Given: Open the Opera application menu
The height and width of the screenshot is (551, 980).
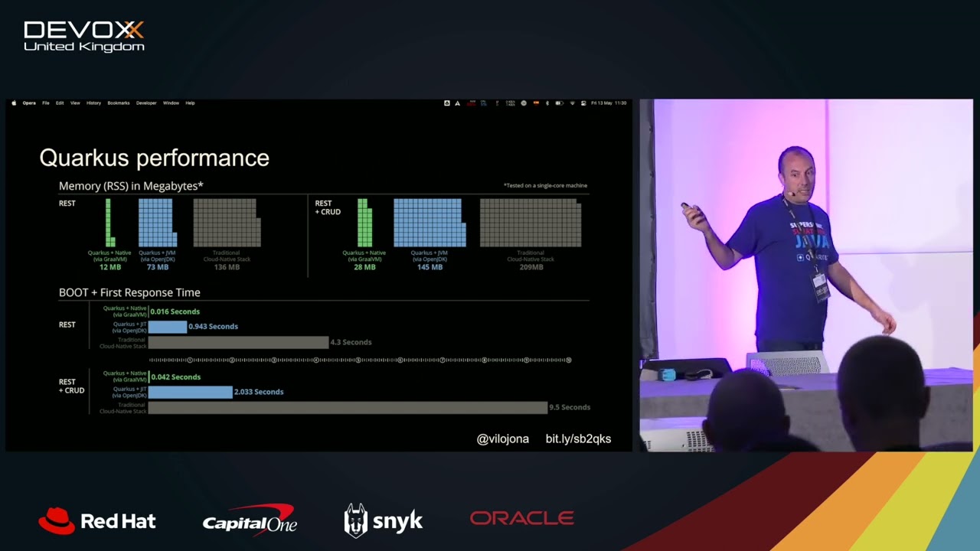Looking at the screenshot, I should pyautogui.click(x=29, y=103).
